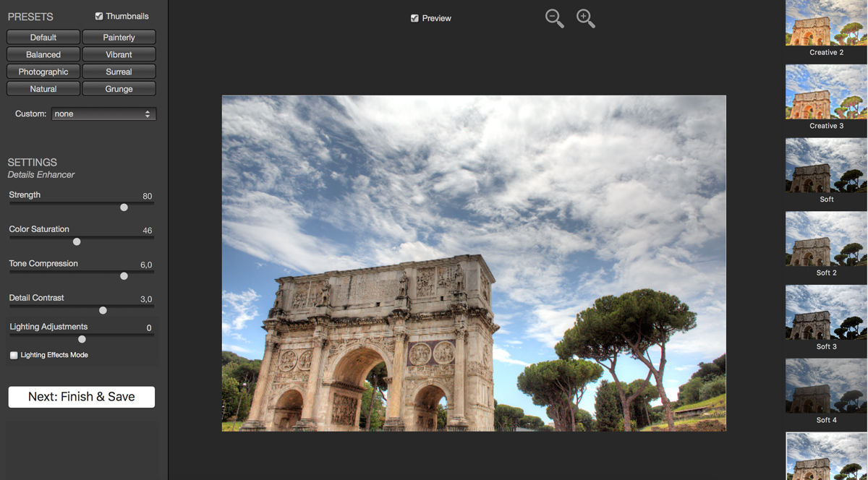Screen dimensions: 868x480
Task: Pick the Surreal preset
Action: coord(119,72)
